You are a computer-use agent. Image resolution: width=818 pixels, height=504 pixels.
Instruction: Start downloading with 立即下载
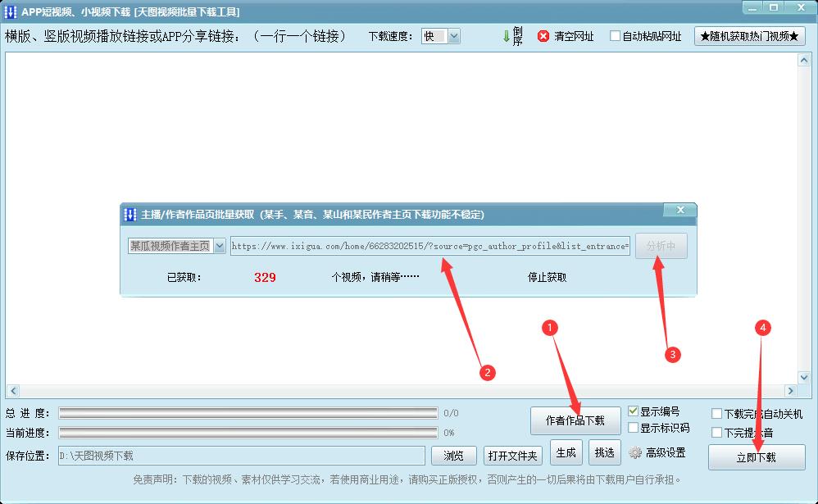(757, 457)
